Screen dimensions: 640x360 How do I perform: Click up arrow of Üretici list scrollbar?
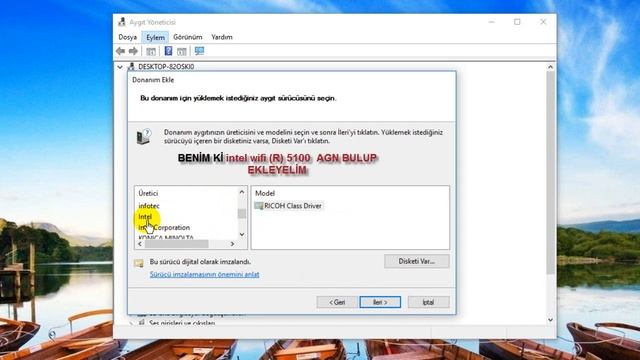(x=242, y=191)
